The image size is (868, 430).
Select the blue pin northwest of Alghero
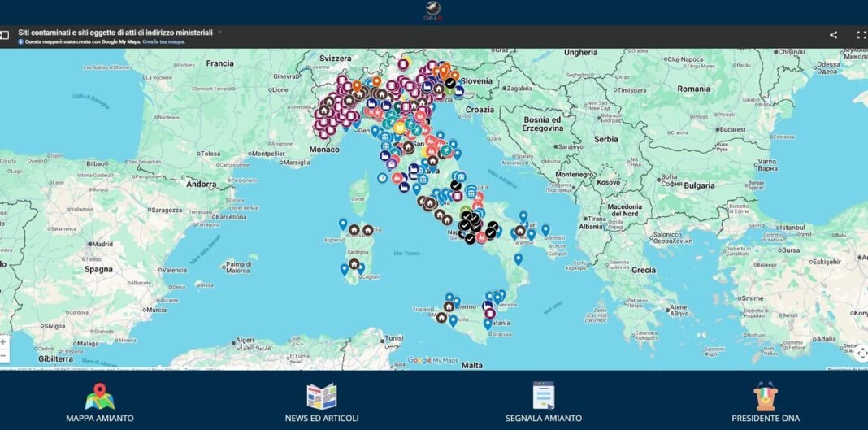pos(343,224)
